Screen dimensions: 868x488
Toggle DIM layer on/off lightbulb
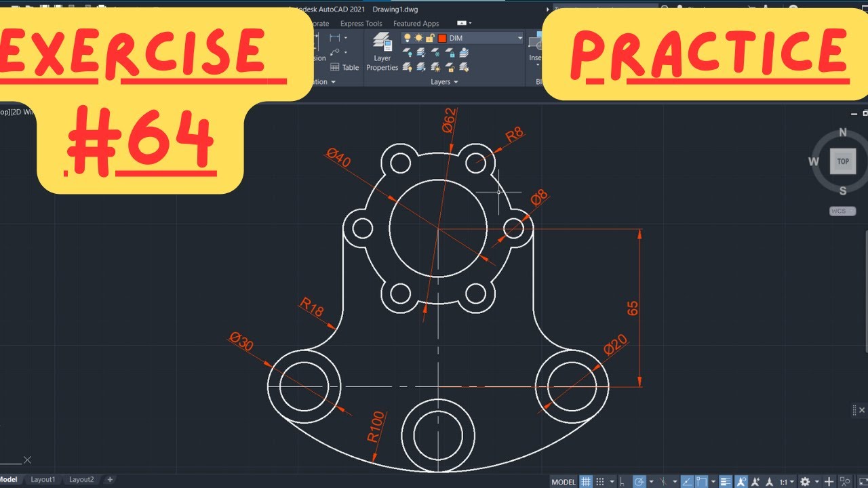408,38
